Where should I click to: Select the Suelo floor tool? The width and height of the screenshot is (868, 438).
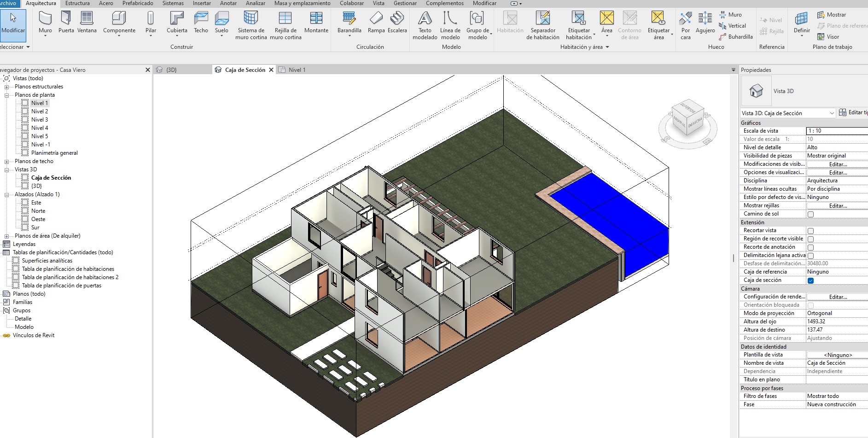coord(221,22)
